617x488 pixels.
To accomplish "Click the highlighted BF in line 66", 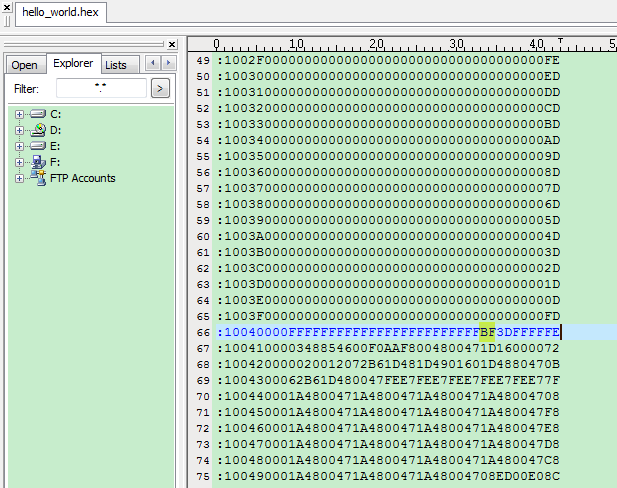I will click(x=487, y=332).
